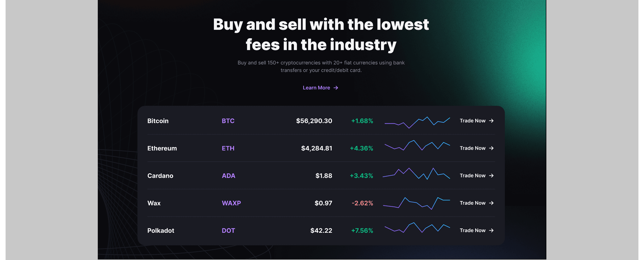Click the arrow next to Cardano Trade Now
Screen dimensions: 644x260
(x=491, y=176)
